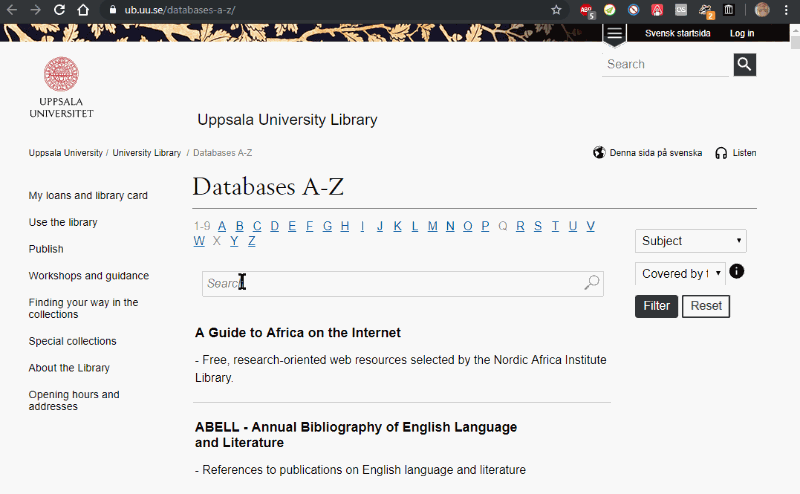Open Finding your way in the collections
The width and height of the screenshot is (800, 494).
click(x=83, y=308)
